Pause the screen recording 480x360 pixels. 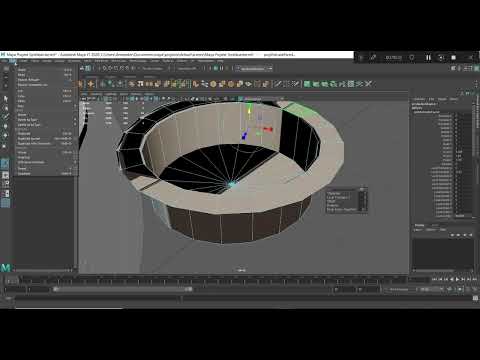pos(428,58)
